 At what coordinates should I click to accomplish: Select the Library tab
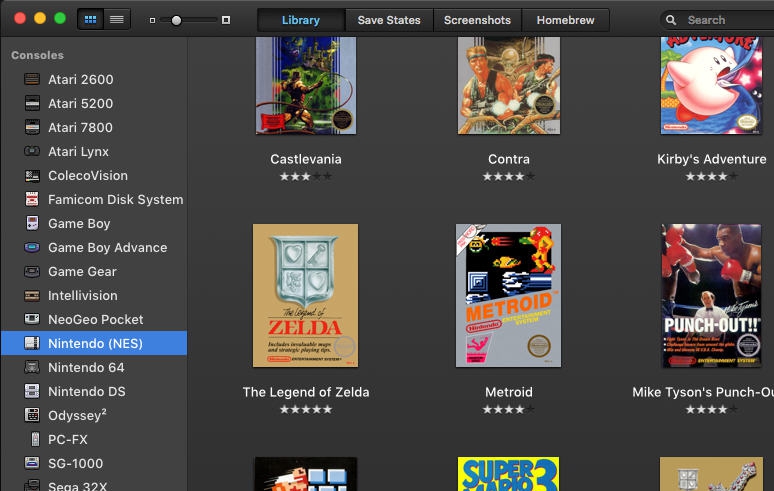coord(301,20)
